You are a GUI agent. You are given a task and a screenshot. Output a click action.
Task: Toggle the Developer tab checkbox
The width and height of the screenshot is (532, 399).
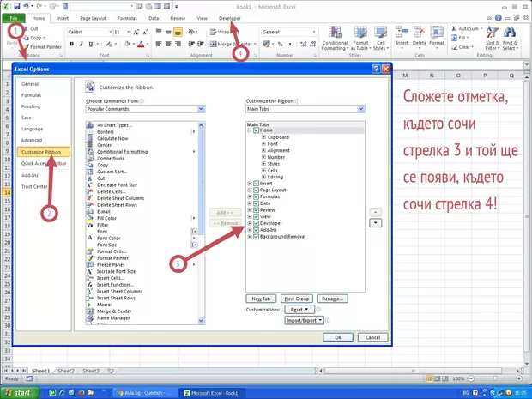click(256, 224)
